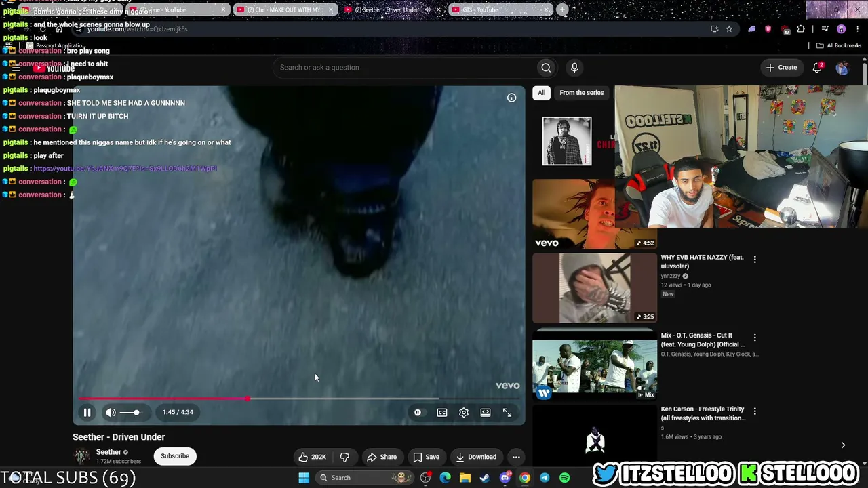Seek on the video progress bar

[x=299, y=399]
